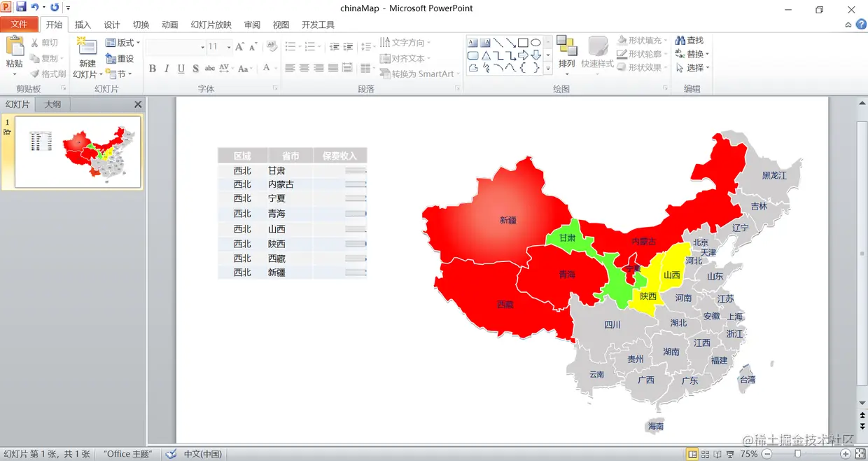The height and width of the screenshot is (461, 868).
Task: Clear all formatting icon
Action: (272, 47)
